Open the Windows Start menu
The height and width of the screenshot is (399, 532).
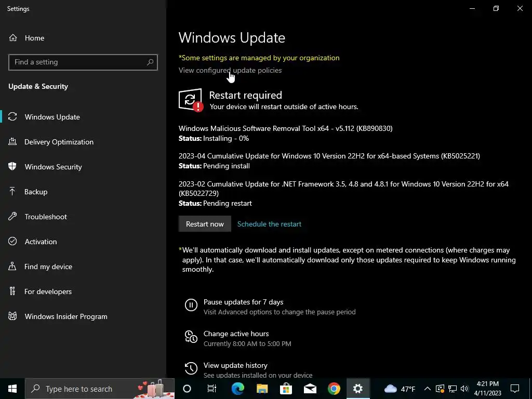click(12, 389)
